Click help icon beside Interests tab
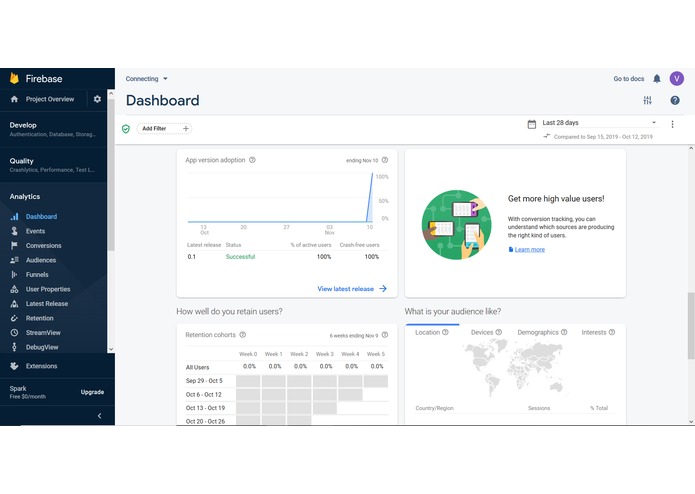 point(612,332)
